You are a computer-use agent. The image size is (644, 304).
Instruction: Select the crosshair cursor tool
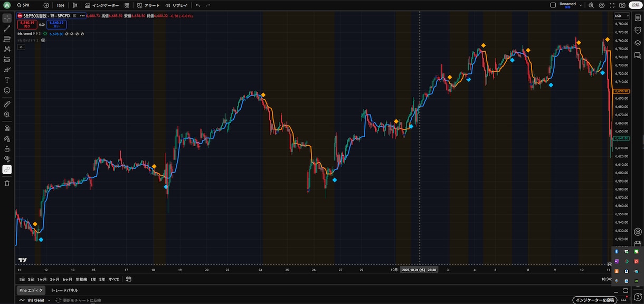point(7,18)
